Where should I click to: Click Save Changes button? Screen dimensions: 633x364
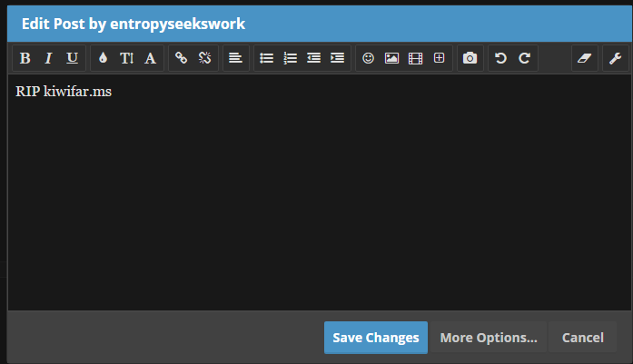point(376,338)
